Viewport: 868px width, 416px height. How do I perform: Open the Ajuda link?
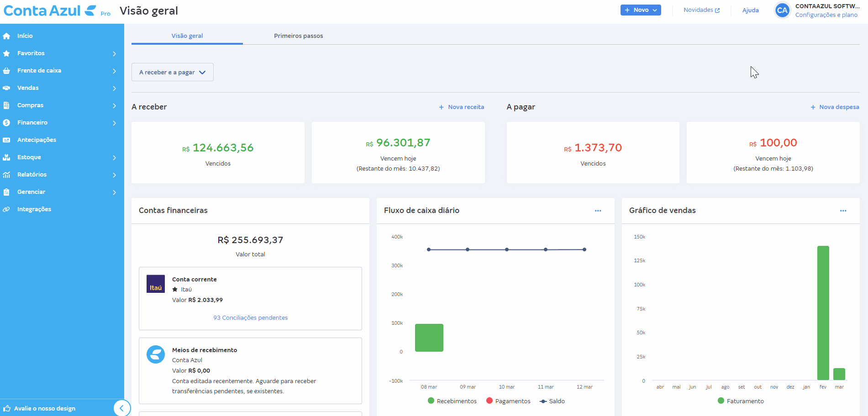click(751, 10)
